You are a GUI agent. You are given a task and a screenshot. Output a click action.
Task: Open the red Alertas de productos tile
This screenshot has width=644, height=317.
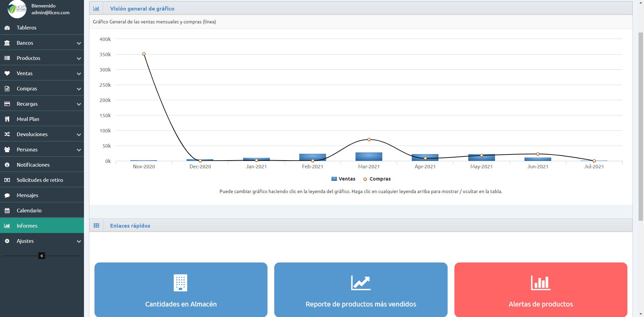click(x=541, y=290)
